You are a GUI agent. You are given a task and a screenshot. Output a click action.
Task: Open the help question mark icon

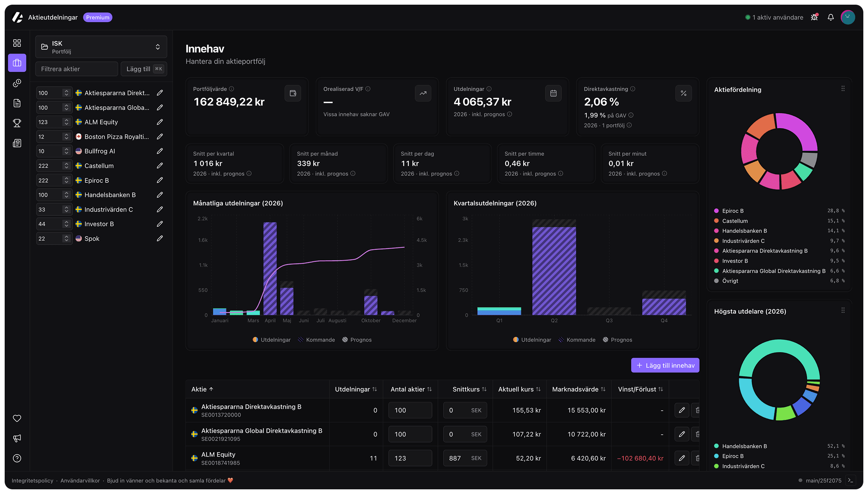click(x=17, y=458)
